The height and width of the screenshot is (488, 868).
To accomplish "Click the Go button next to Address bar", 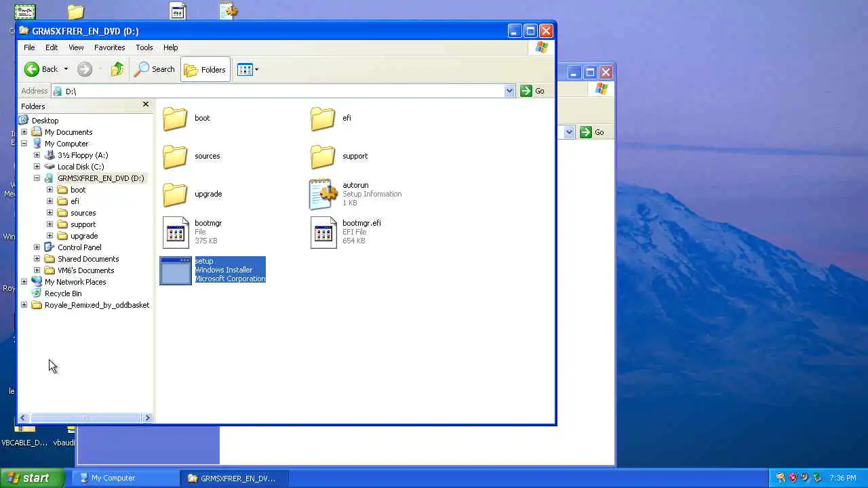I will (x=533, y=91).
